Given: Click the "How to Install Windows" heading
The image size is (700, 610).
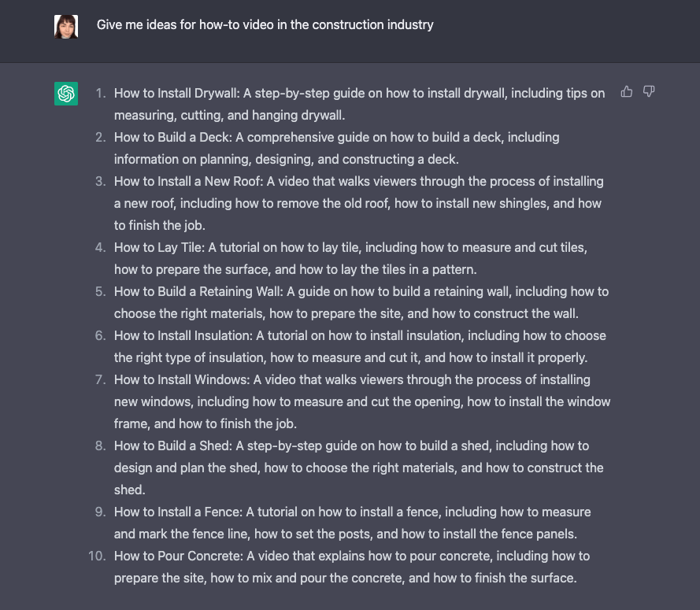Looking at the screenshot, I should click(x=181, y=379).
